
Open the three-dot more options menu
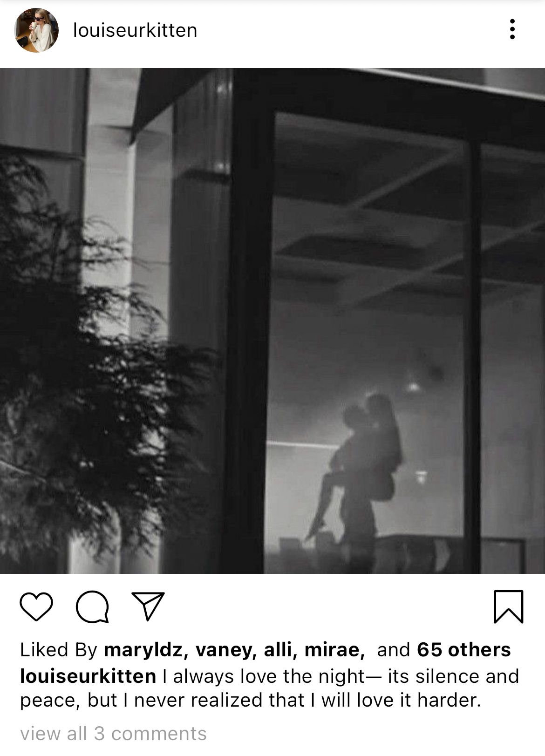pyautogui.click(x=512, y=29)
